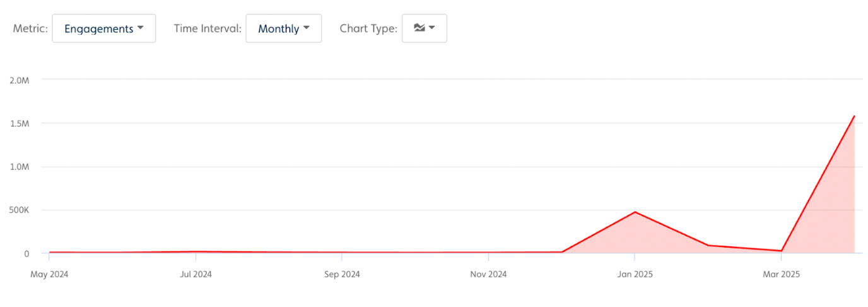Open the Engagements metric dropdown

point(103,28)
